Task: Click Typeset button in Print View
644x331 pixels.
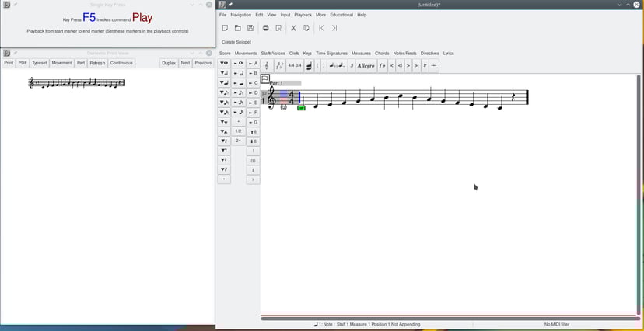Action: coord(40,63)
